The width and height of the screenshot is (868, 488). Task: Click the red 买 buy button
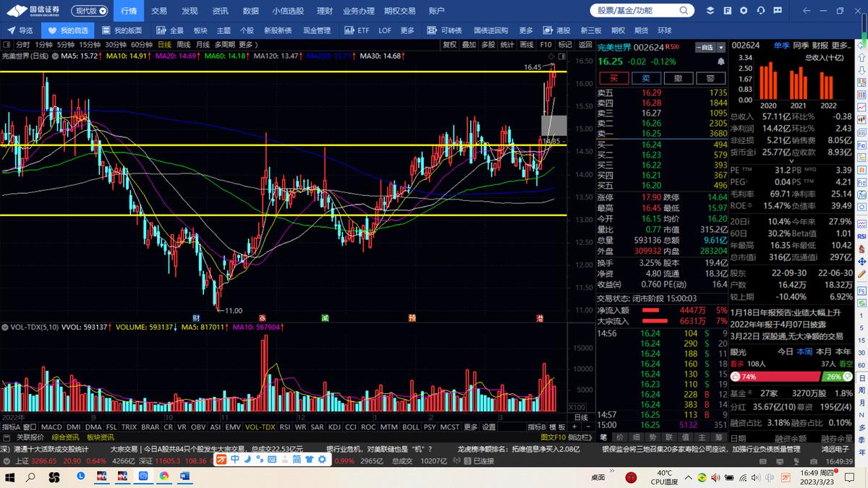pos(613,78)
